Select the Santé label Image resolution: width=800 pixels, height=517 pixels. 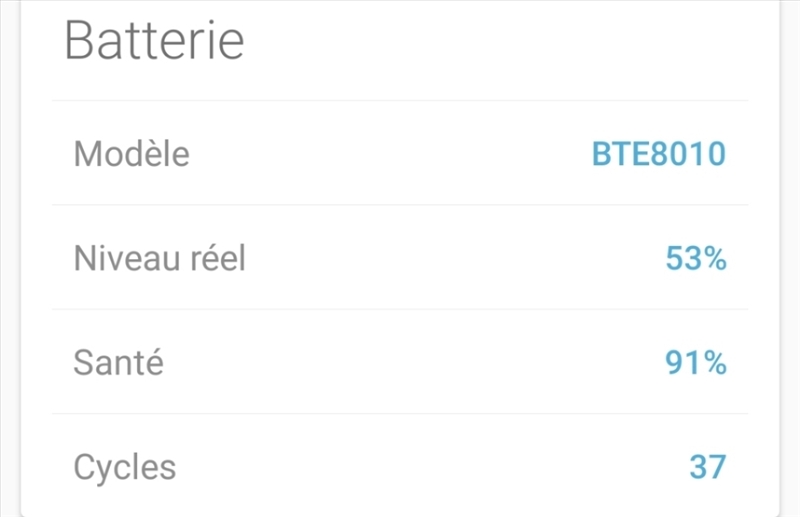click(118, 363)
